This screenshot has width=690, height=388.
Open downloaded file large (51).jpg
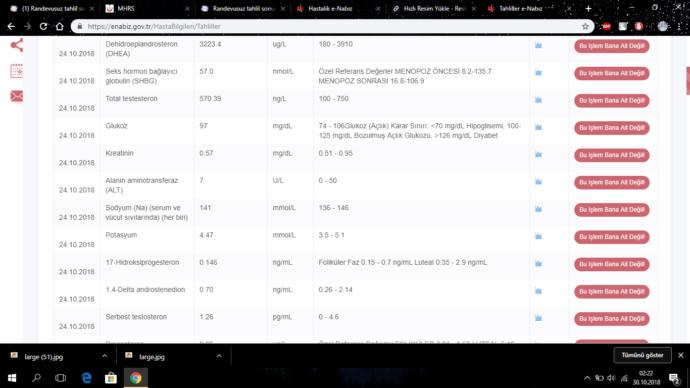point(44,357)
